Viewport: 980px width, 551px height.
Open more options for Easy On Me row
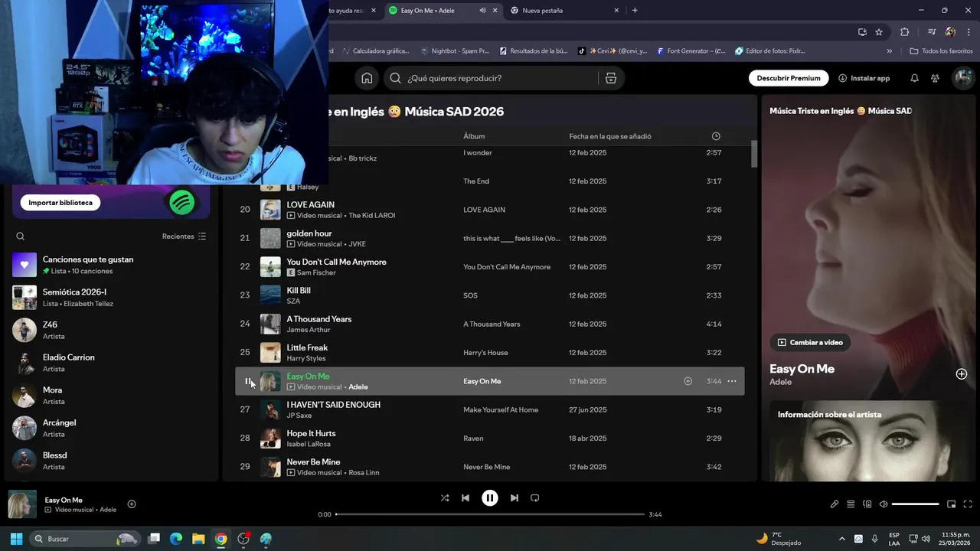pos(732,381)
